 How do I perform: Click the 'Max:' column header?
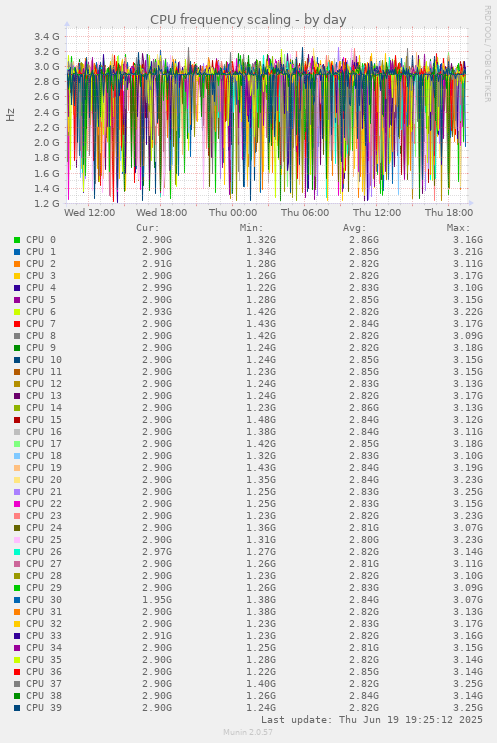pos(459,228)
